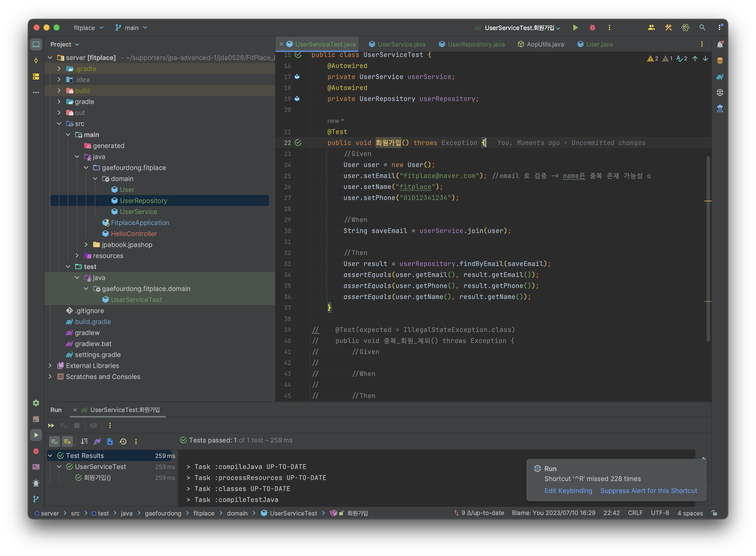Click the editor vertical scrollbar thumb

[708, 248]
